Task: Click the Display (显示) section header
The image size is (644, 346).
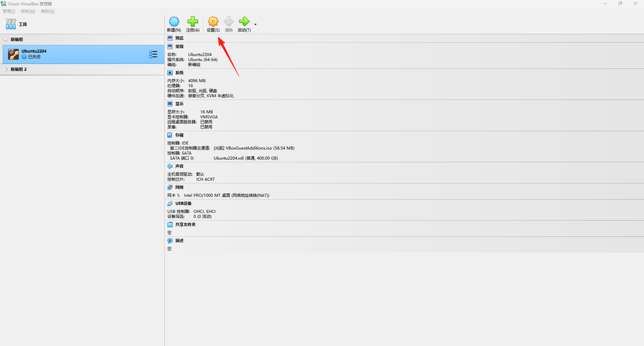Action: pyautogui.click(x=179, y=104)
